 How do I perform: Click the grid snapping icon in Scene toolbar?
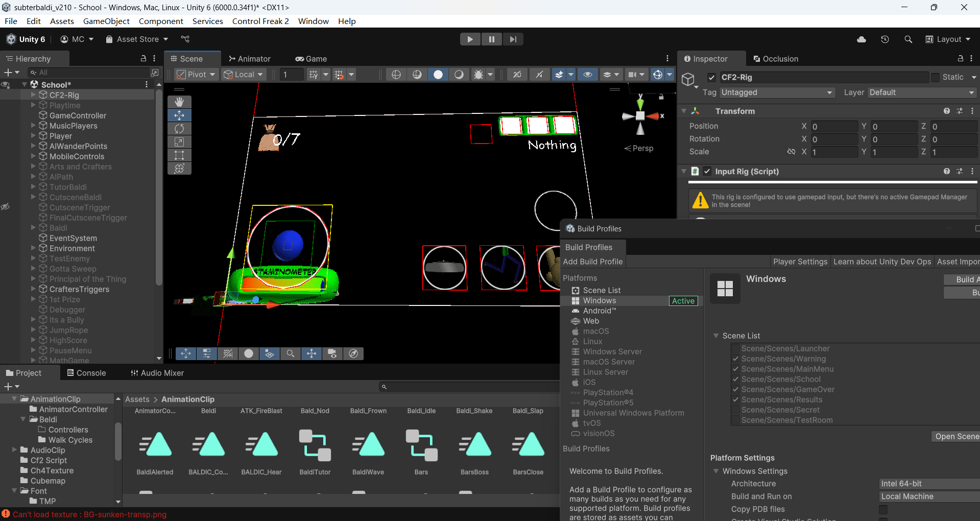tap(339, 75)
